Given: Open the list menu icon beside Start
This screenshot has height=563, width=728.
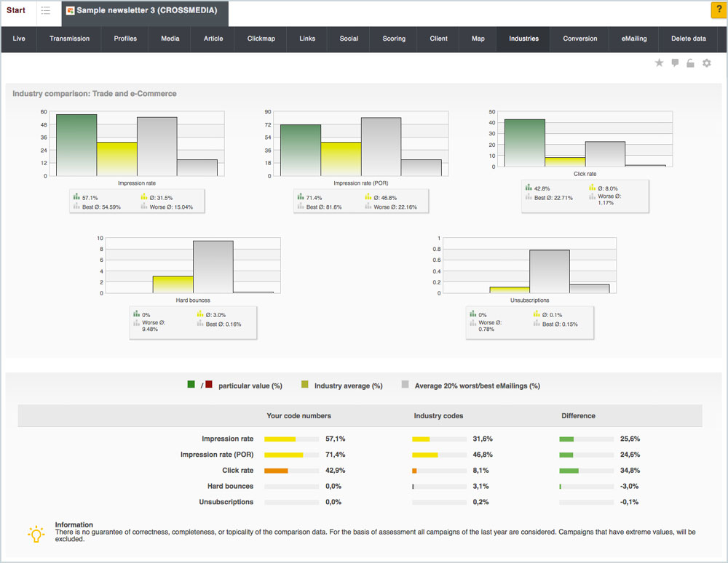Looking at the screenshot, I should 46,11.
